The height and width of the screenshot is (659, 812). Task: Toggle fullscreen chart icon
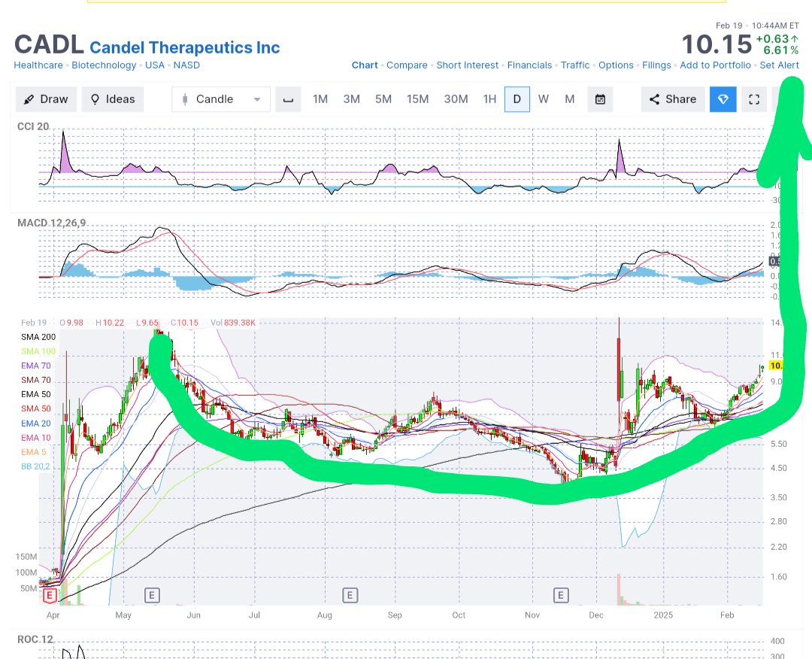click(754, 99)
